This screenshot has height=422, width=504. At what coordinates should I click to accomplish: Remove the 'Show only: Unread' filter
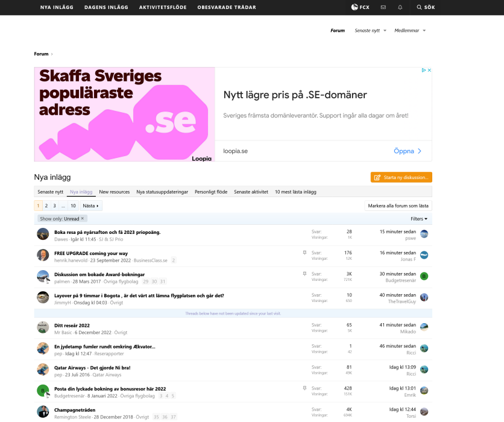click(x=83, y=218)
